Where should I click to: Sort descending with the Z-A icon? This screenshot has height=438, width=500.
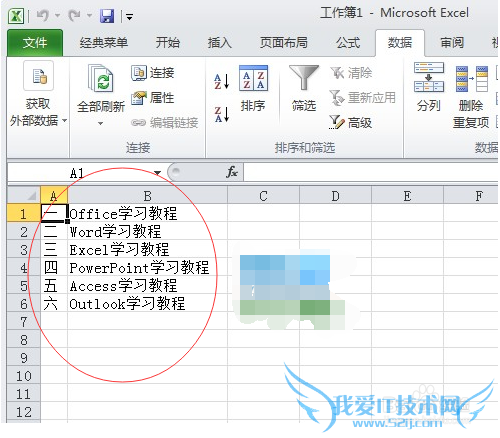click(x=222, y=114)
